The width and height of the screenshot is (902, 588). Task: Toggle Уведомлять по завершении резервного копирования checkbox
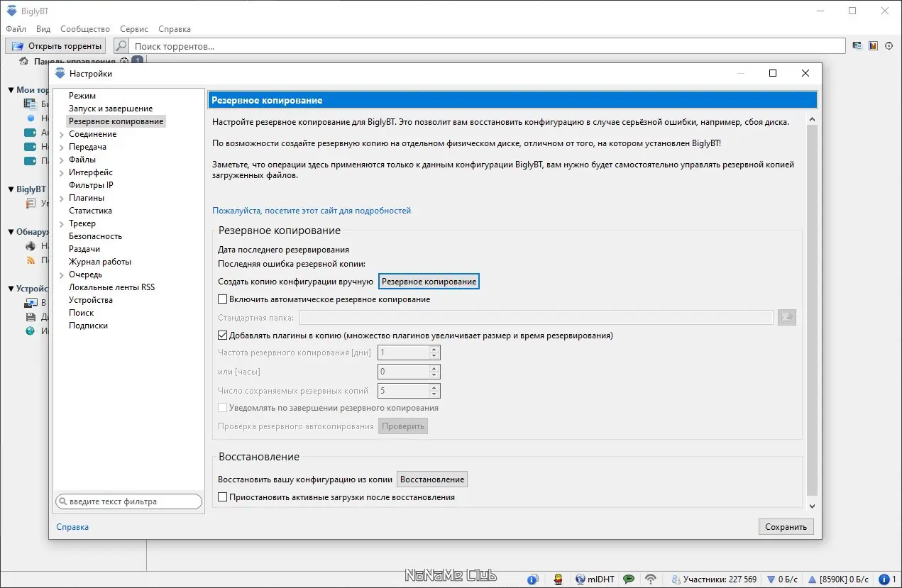[223, 408]
